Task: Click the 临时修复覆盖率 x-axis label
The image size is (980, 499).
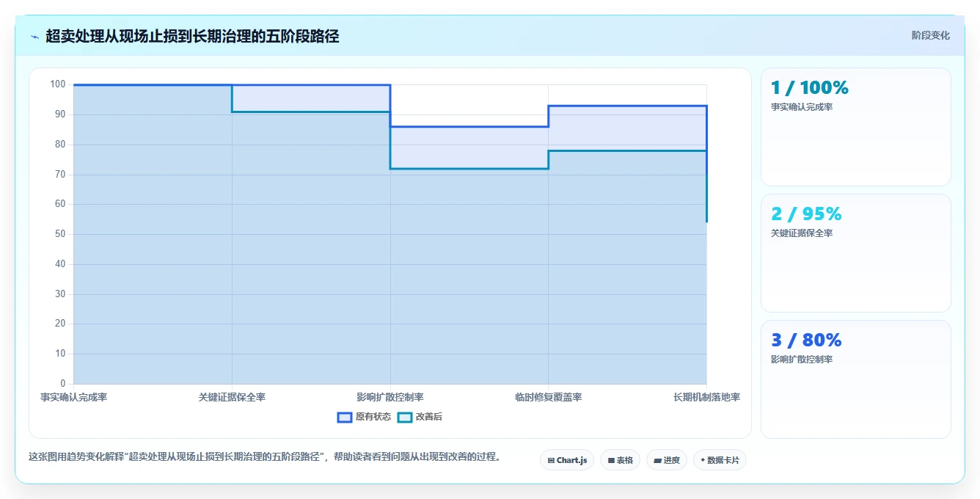Action: coord(548,397)
